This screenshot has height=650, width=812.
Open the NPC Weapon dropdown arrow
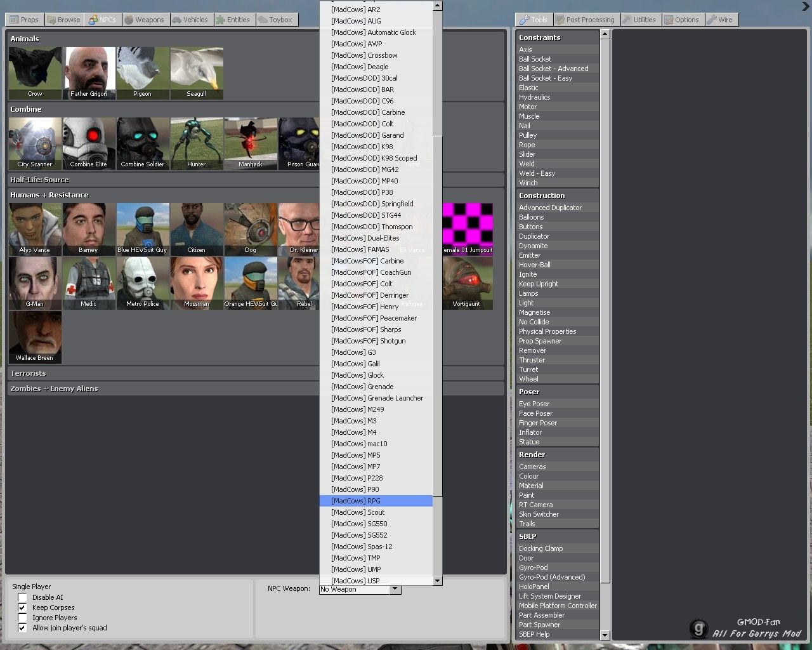pos(395,589)
